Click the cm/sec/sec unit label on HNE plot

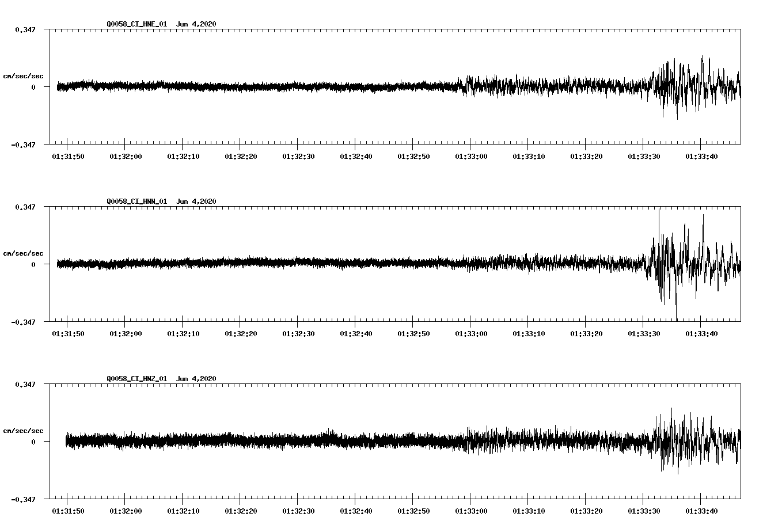tap(23, 76)
